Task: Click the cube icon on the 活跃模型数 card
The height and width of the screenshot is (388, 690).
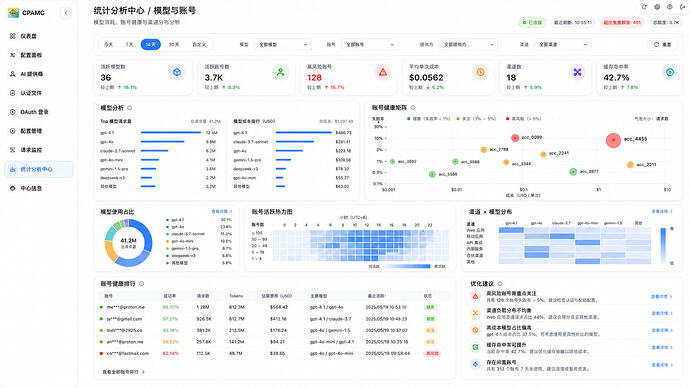Action: click(177, 72)
